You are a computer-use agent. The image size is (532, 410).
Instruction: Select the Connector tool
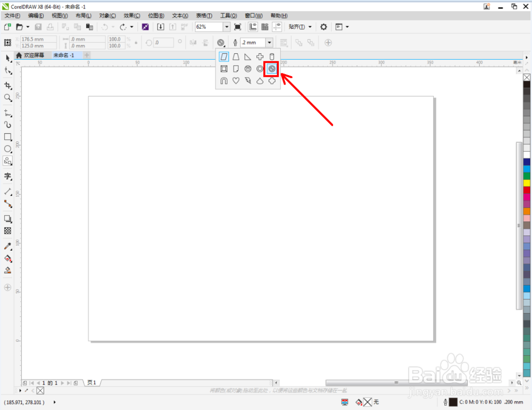[8, 204]
